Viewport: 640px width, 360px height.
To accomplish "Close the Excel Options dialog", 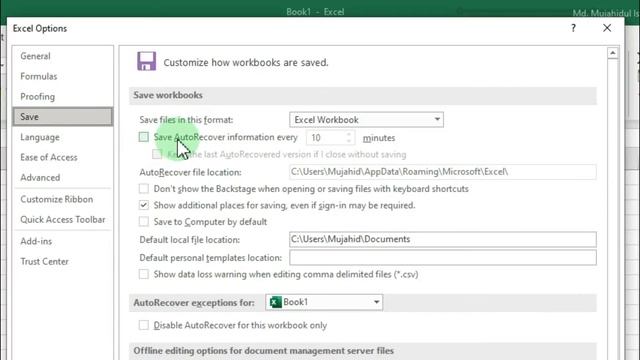I will (x=607, y=28).
